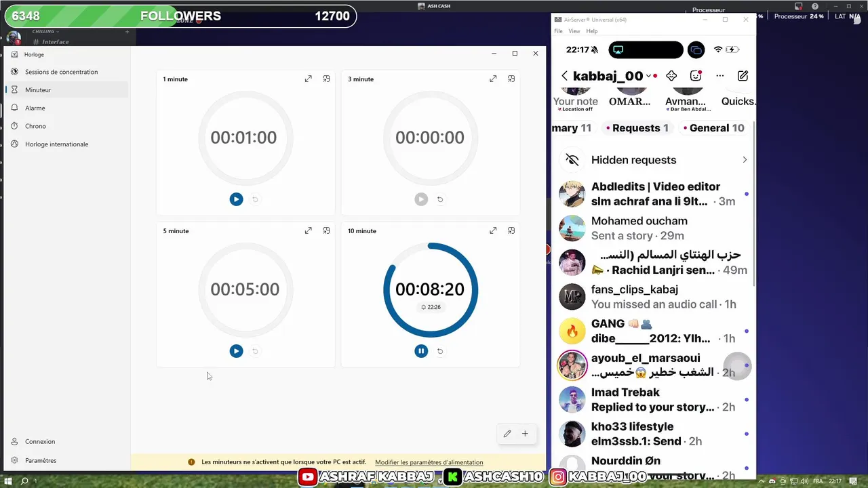868x488 pixels.
Task: Switch to the Requests tab
Action: (x=637, y=127)
